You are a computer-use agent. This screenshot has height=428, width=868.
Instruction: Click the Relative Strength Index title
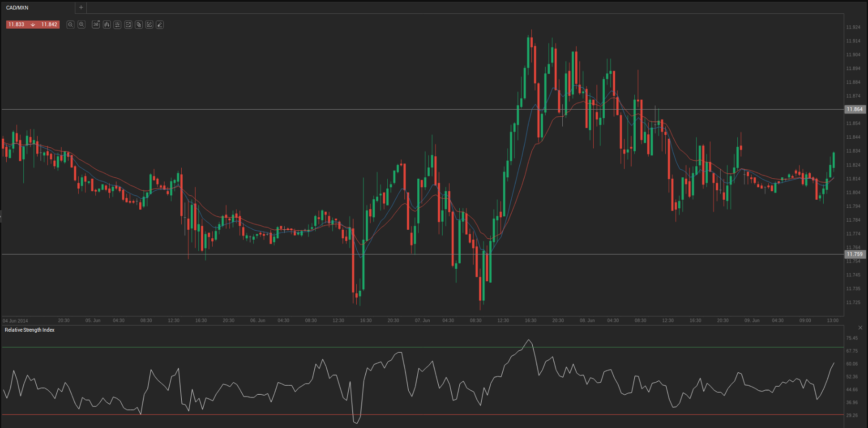click(30, 330)
